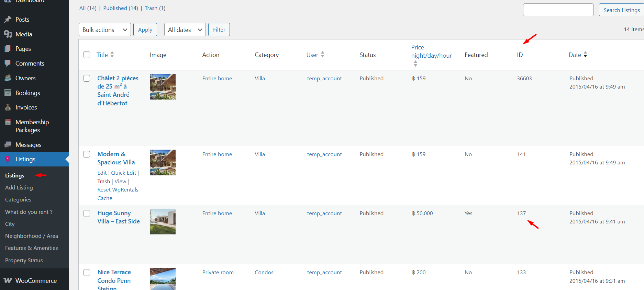The height and width of the screenshot is (290, 644).
Task: Click the Media icon in sidebar
Action: [8, 34]
